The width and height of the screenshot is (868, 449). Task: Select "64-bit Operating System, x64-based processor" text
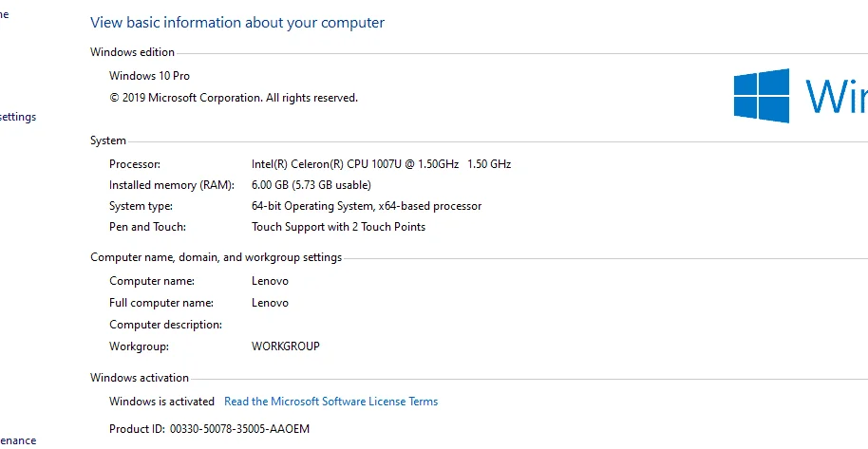[367, 206]
